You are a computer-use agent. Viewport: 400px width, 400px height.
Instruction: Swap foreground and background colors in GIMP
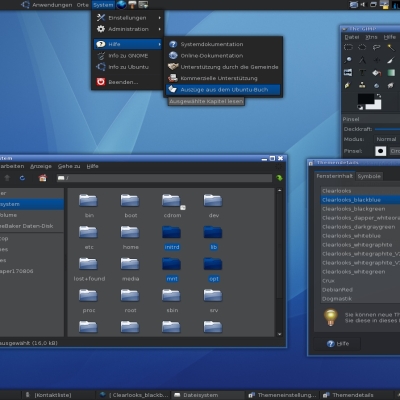378,96
